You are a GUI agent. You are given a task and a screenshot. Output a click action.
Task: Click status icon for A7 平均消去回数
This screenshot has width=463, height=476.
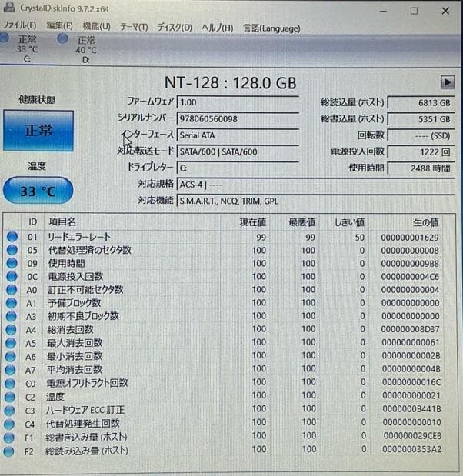coord(10,370)
